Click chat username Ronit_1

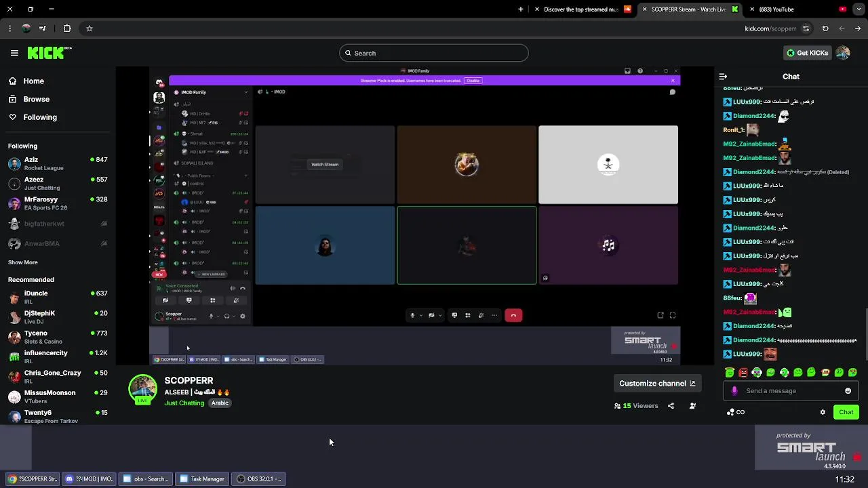tap(733, 130)
